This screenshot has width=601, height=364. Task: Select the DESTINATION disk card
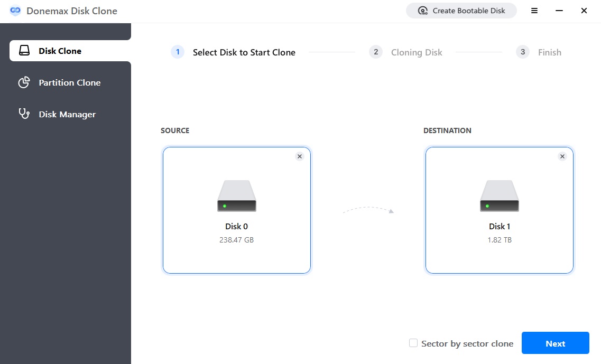(x=499, y=210)
